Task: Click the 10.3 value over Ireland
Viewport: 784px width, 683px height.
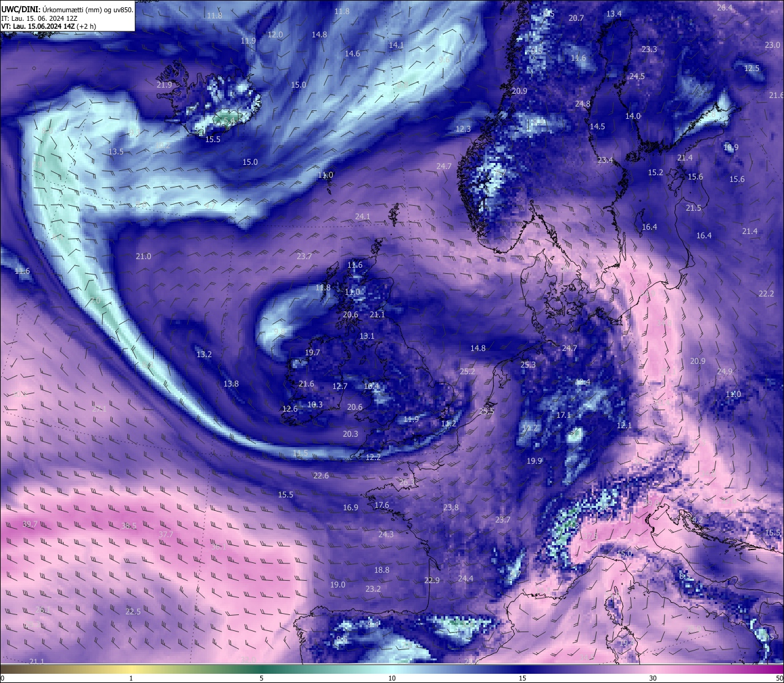Action: pos(315,404)
